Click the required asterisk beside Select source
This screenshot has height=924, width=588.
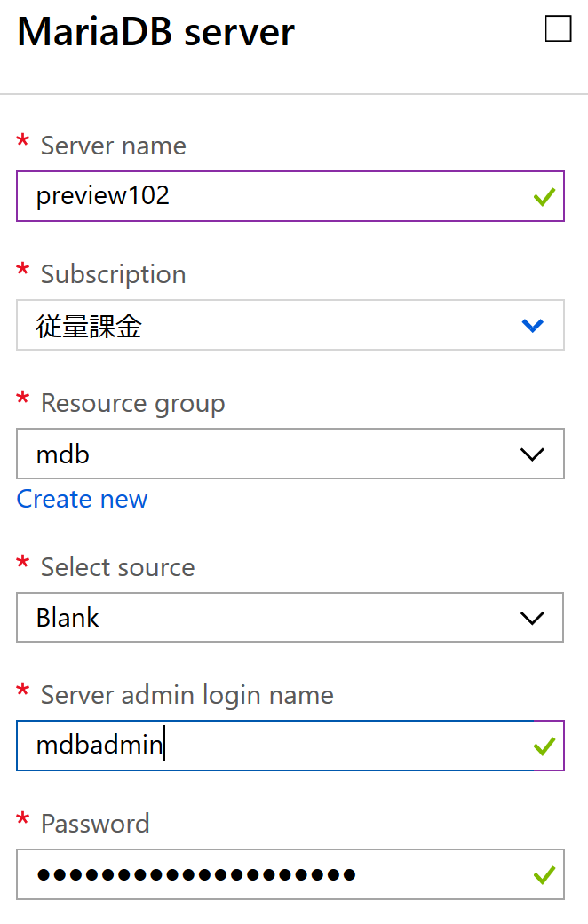(x=22, y=566)
